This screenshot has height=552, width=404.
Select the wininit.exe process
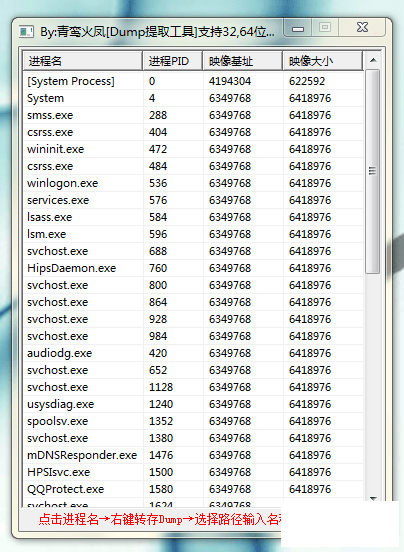(193, 149)
